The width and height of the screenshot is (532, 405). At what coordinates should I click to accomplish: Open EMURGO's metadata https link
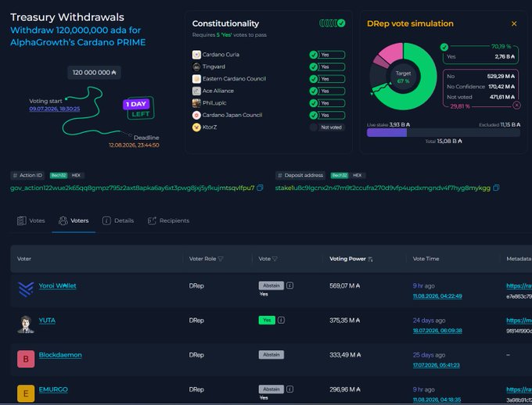pos(519,389)
